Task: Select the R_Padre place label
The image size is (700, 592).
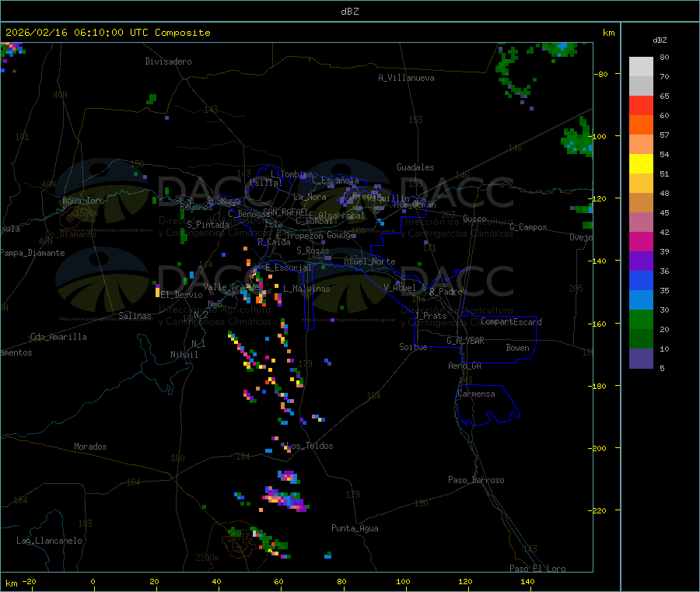Action: 446,292
